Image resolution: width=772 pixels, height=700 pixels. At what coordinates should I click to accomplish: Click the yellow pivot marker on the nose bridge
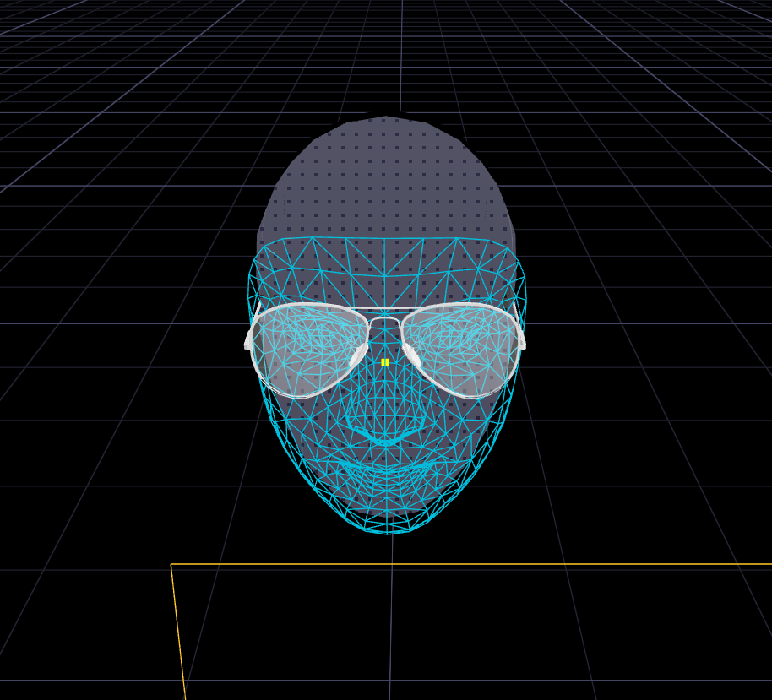[x=385, y=362]
